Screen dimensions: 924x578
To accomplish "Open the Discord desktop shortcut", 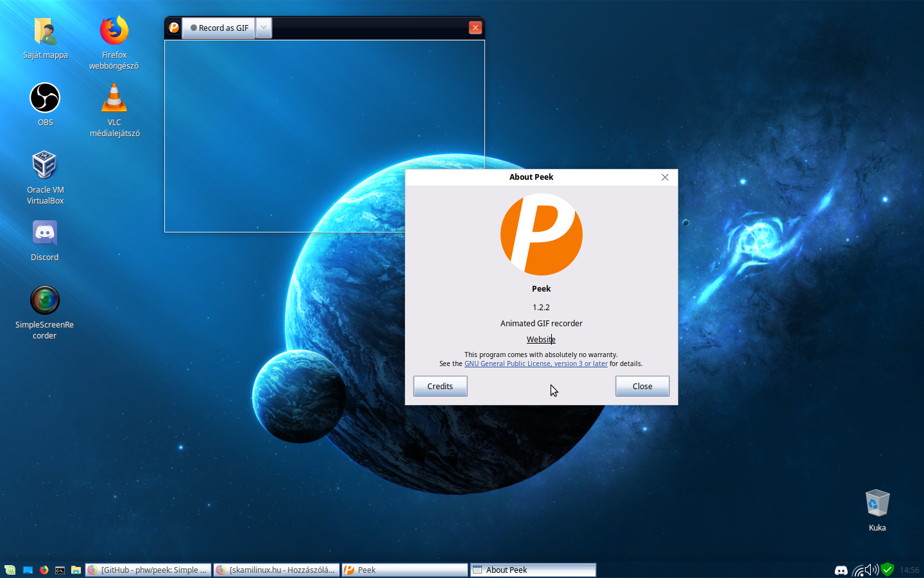I will [45, 241].
